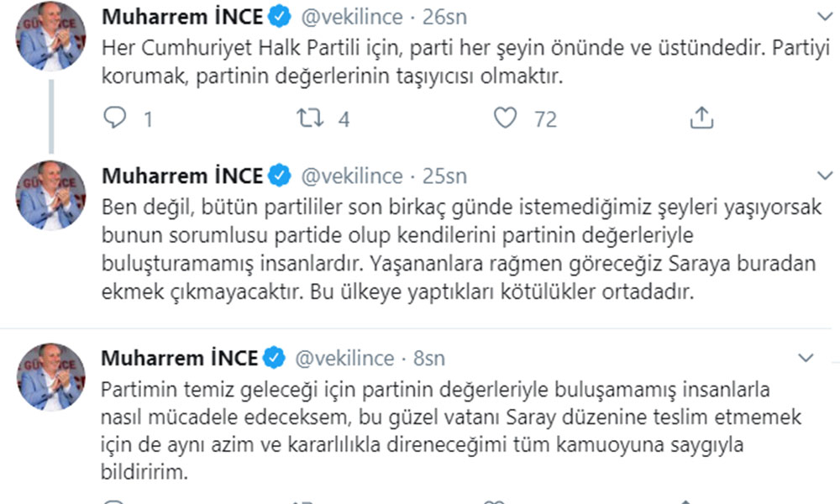Open the 8sn timestamp link
This screenshot has width=840, height=504.
(x=428, y=359)
